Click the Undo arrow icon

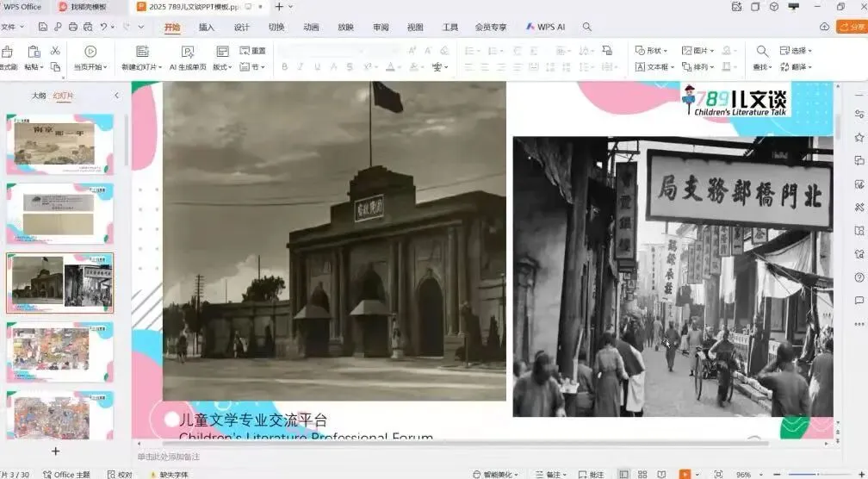click(x=103, y=28)
